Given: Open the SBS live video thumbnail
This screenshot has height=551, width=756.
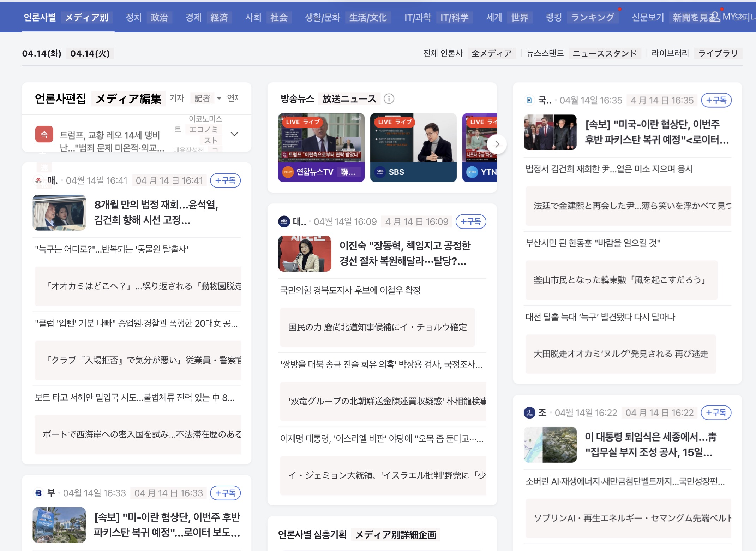Looking at the screenshot, I should tap(413, 138).
